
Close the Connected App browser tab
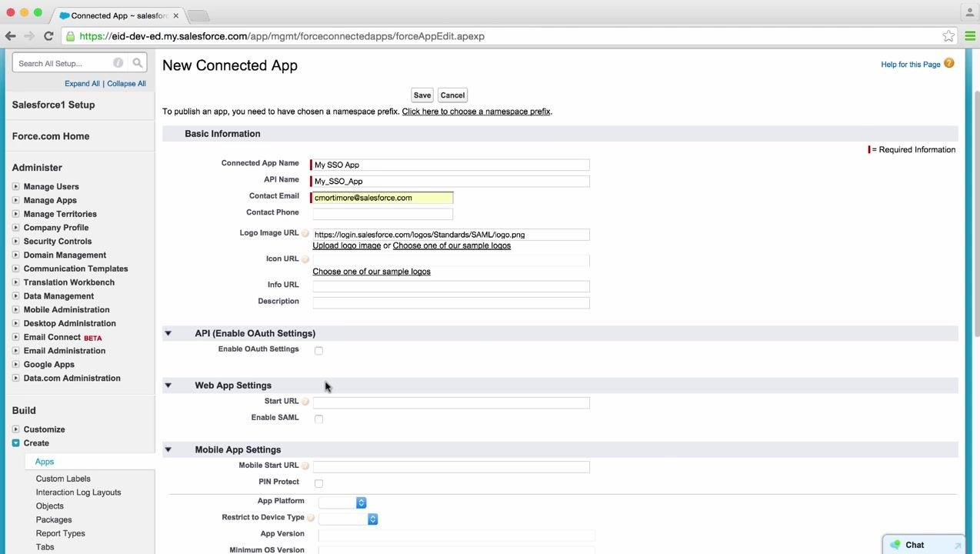click(x=176, y=15)
